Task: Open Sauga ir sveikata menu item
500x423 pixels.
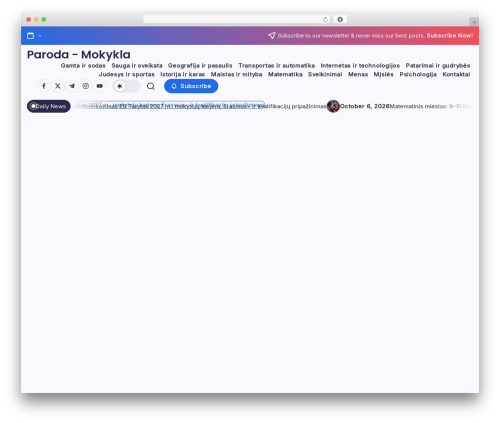Action: point(137,66)
